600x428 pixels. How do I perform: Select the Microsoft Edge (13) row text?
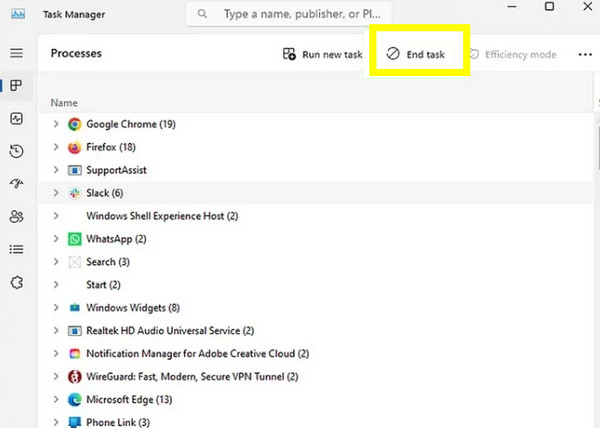pyautogui.click(x=129, y=400)
